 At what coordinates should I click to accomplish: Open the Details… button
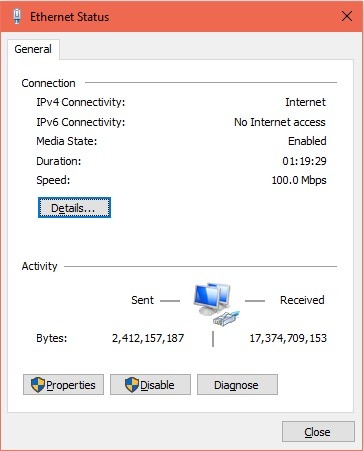point(74,208)
